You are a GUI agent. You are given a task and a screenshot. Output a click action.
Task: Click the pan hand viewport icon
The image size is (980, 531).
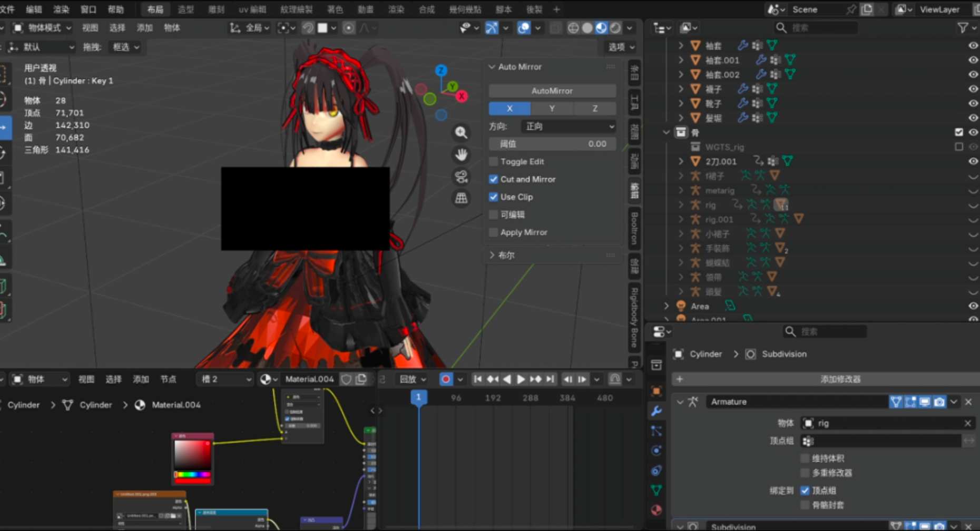pyautogui.click(x=461, y=155)
